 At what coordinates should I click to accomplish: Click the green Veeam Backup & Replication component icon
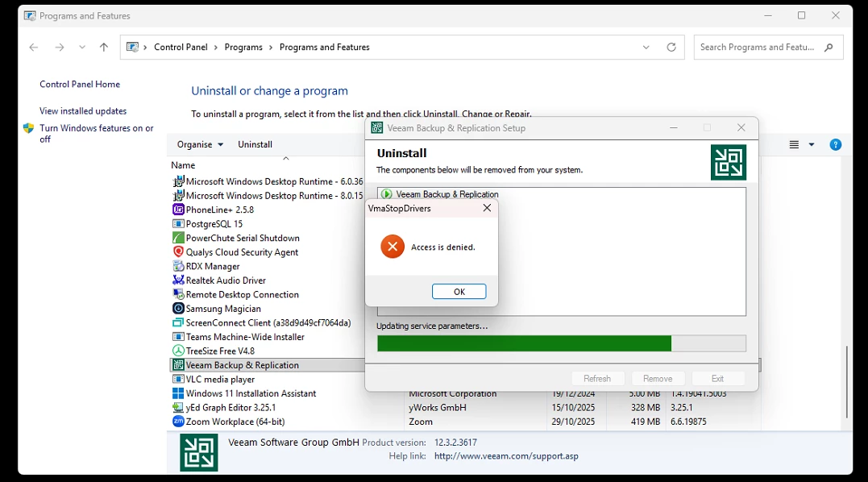[386, 194]
